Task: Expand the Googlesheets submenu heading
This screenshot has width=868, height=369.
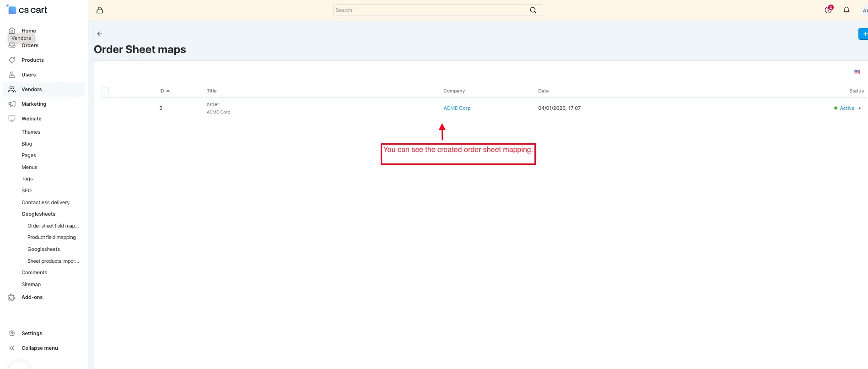Action: tap(38, 214)
